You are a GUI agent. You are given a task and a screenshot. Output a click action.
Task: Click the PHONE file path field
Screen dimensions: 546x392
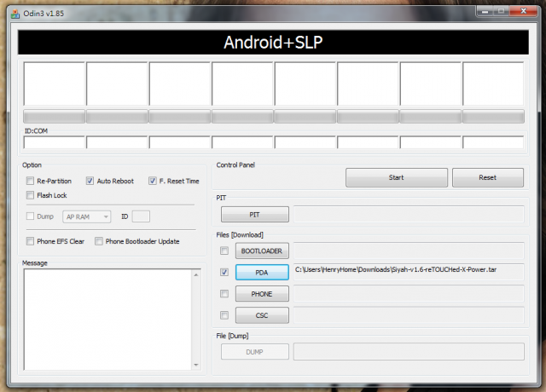[409, 293]
